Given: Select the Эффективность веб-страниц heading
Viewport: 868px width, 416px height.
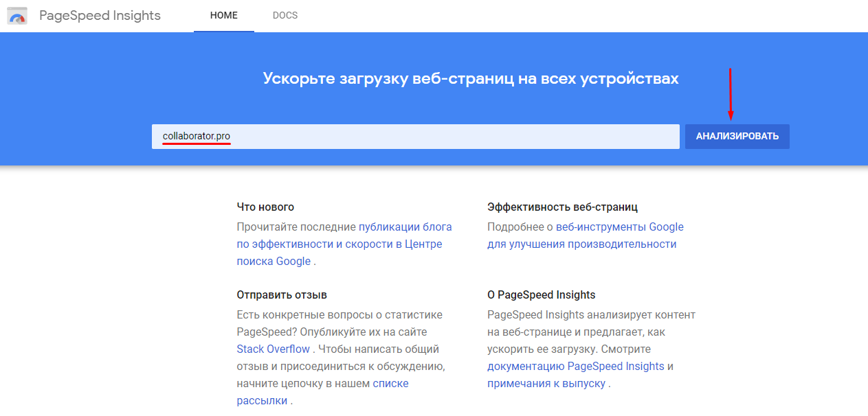Looking at the screenshot, I should 562,207.
